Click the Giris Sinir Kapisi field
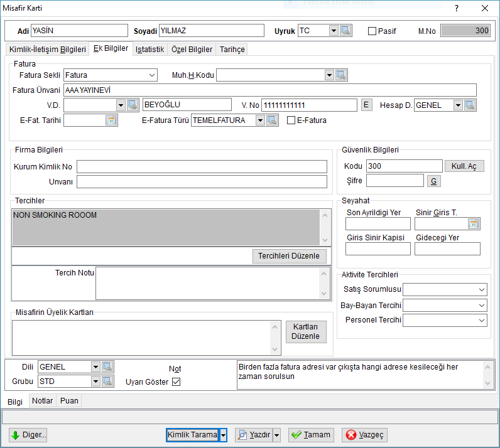Viewport: 500px width, 448px height. click(x=378, y=249)
